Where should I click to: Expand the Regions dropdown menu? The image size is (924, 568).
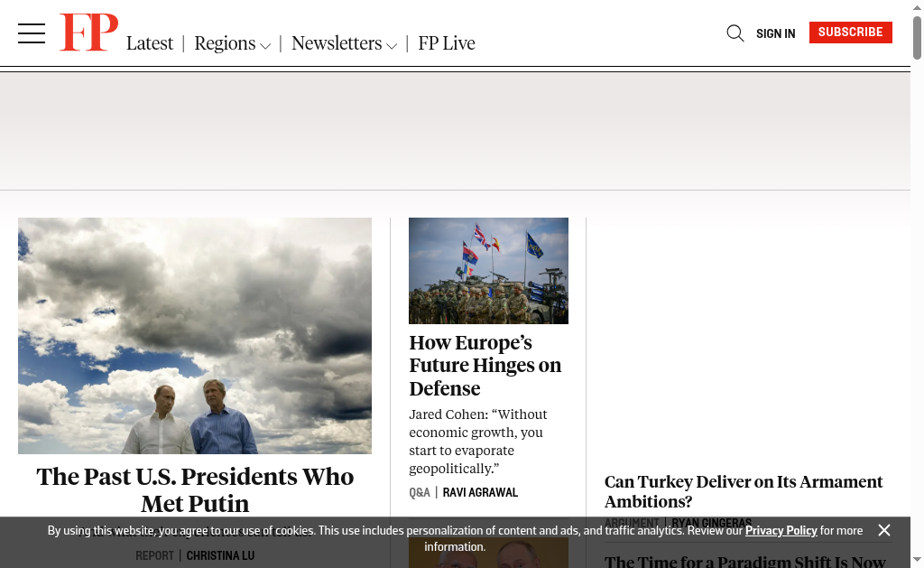232,43
